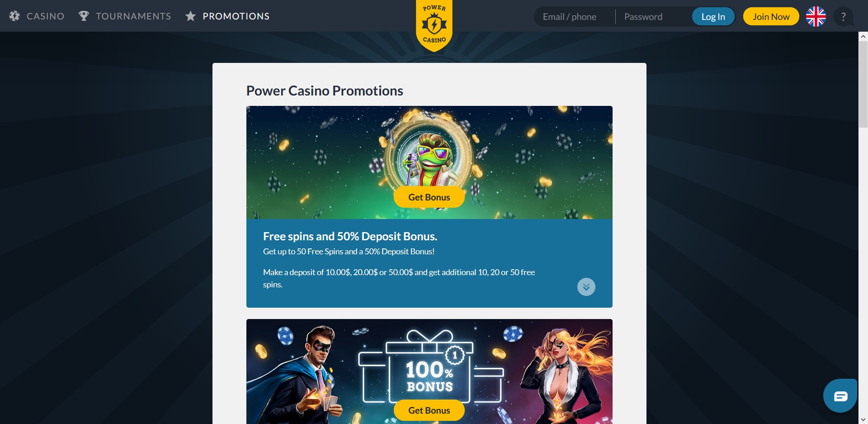
Task: Click the page scrollbar up arrow
Action: (x=863, y=37)
